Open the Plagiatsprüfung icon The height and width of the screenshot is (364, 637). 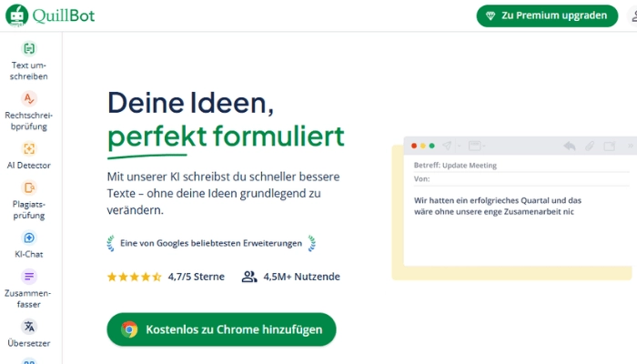pyautogui.click(x=29, y=187)
